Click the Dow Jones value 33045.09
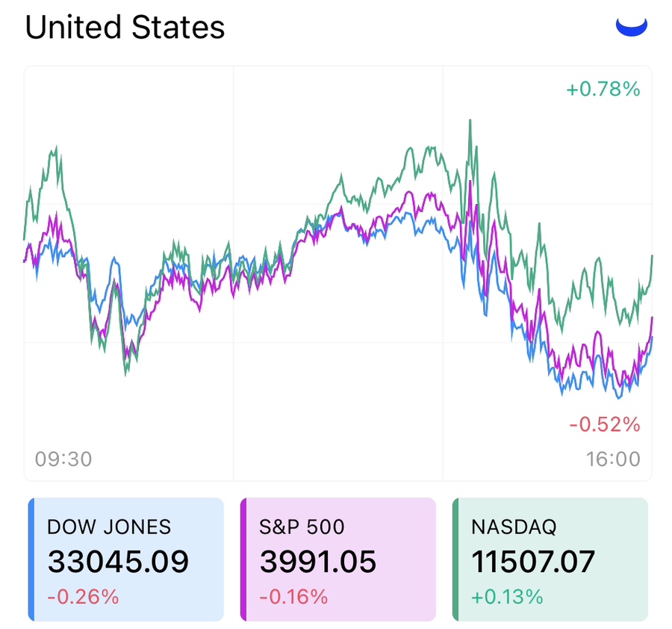Screen dimensions: 672x629 tap(118, 562)
